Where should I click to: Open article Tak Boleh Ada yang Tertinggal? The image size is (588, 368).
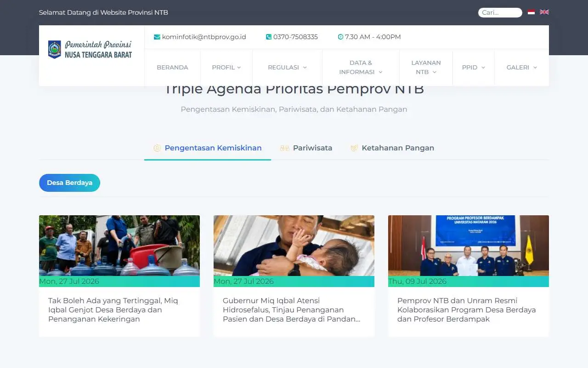click(x=113, y=310)
